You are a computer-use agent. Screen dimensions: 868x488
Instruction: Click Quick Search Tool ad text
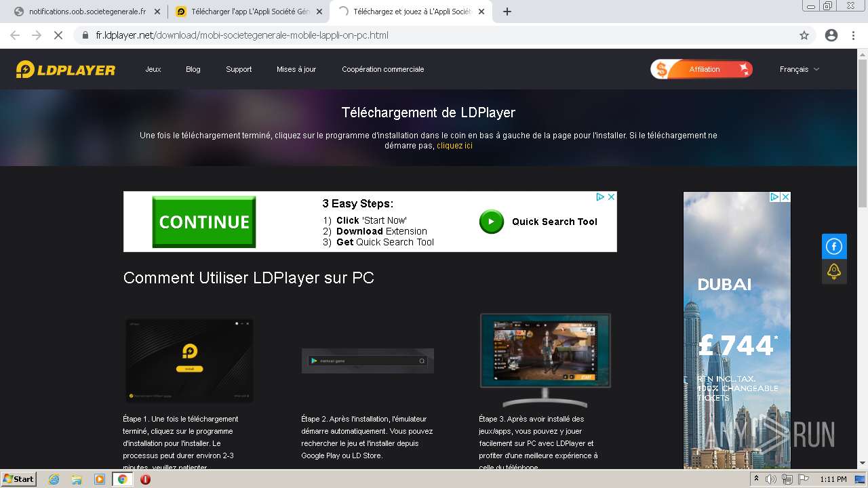pos(554,222)
